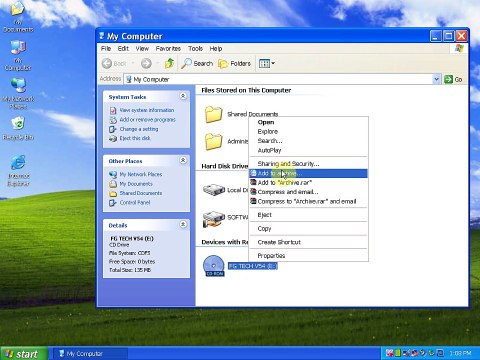480x360 pixels.
Task: Open the Favorites menu
Action: coord(168,49)
